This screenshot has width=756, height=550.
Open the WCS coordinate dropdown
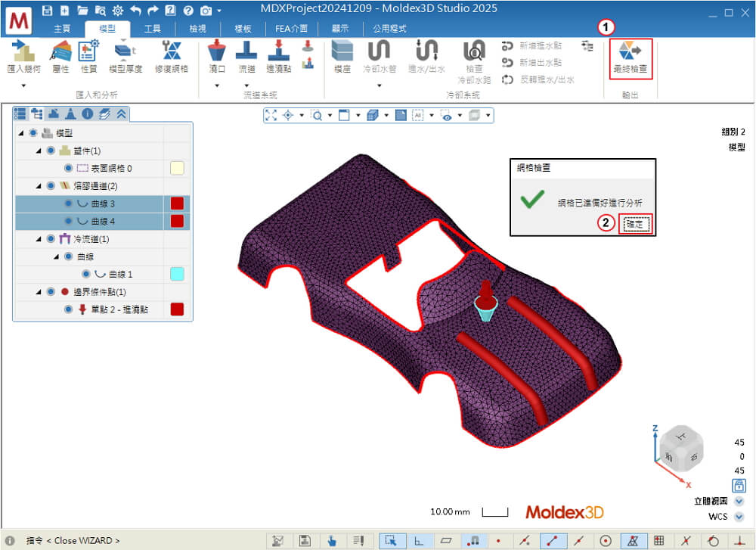[x=739, y=517]
